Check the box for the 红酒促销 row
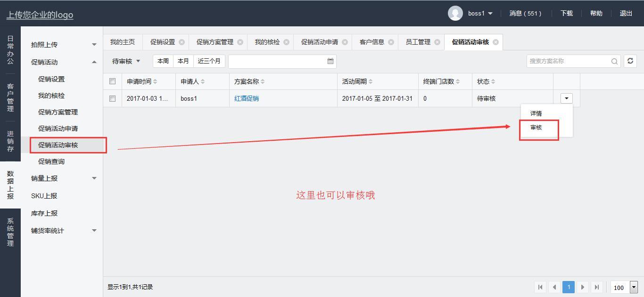644x297 pixels. tap(112, 98)
